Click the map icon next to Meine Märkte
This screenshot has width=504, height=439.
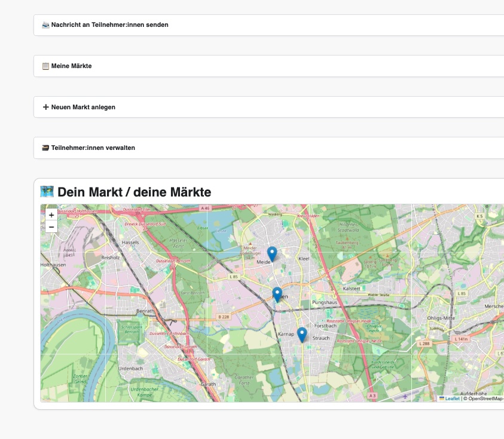(44, 66)
